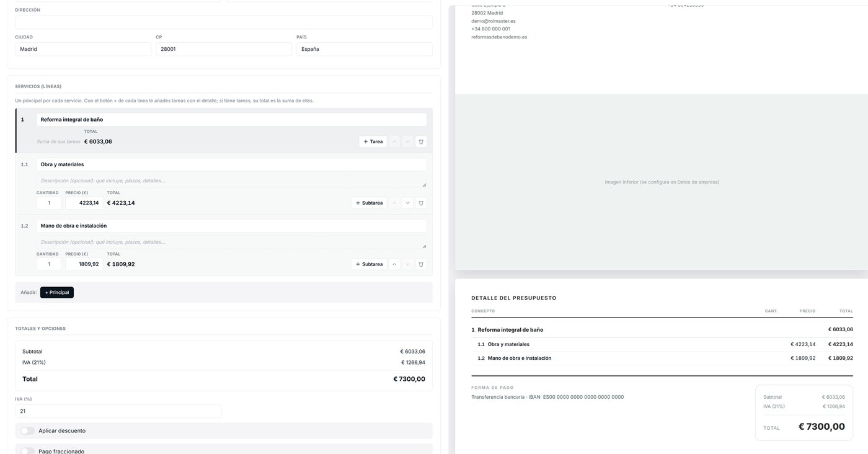The width and height of the screenshot is (868, 454).
Task: Click reformasdebanodemo.es in the preview
Action: coord(499,37)
